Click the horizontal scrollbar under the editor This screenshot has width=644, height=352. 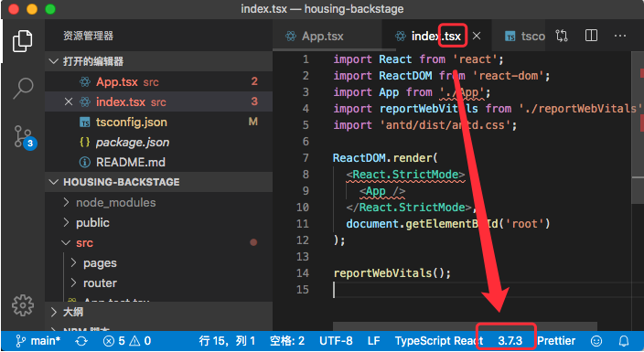click(x=465, y=327)
